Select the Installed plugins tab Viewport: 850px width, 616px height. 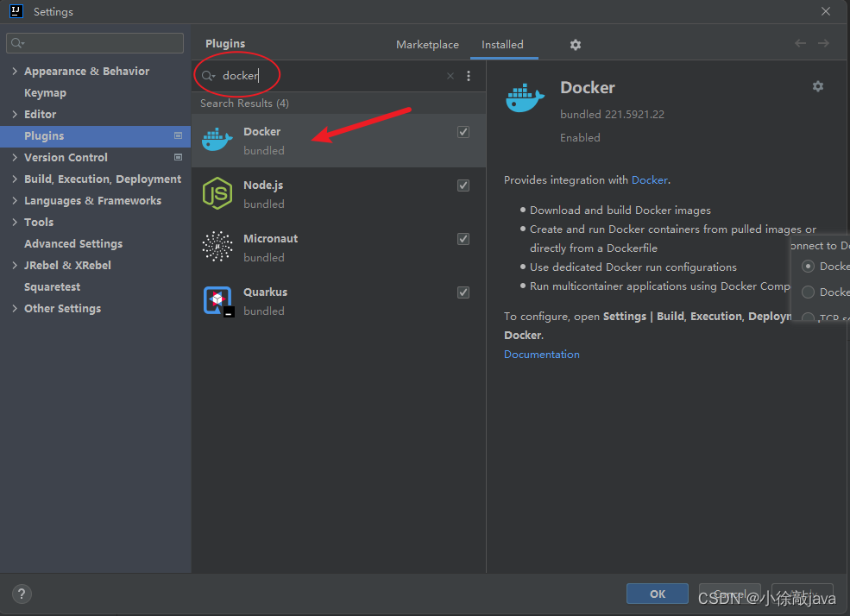502,45
